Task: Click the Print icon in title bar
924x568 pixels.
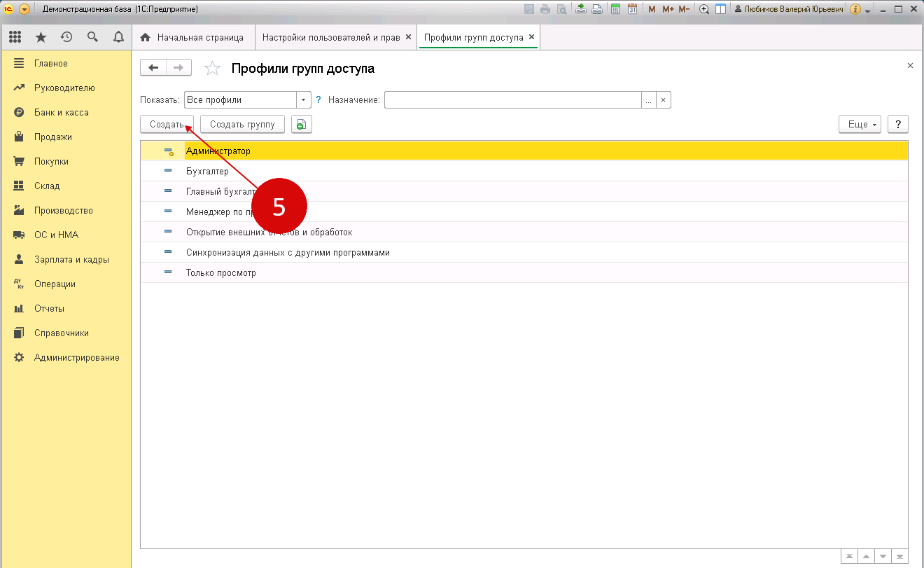Action: (x=545, y=9)
